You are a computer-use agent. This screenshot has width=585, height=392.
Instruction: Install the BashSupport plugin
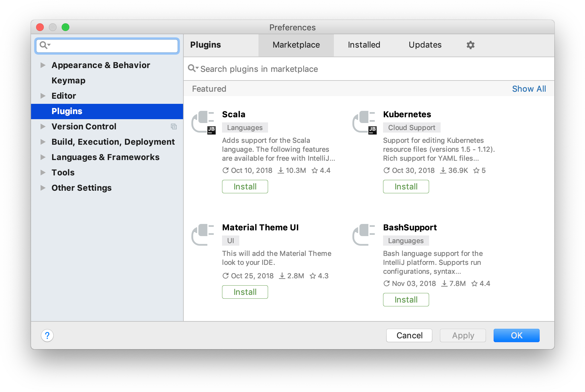406,299
